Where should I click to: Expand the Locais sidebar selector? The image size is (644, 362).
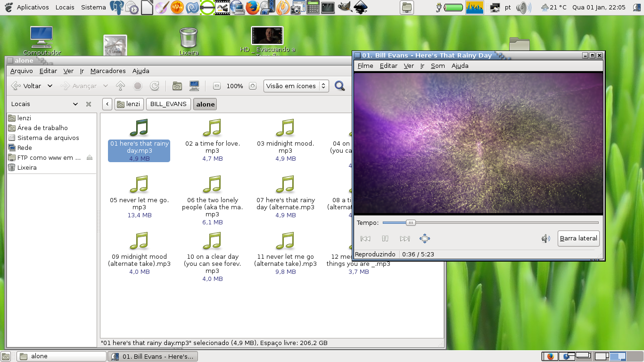tap(75, 104)
